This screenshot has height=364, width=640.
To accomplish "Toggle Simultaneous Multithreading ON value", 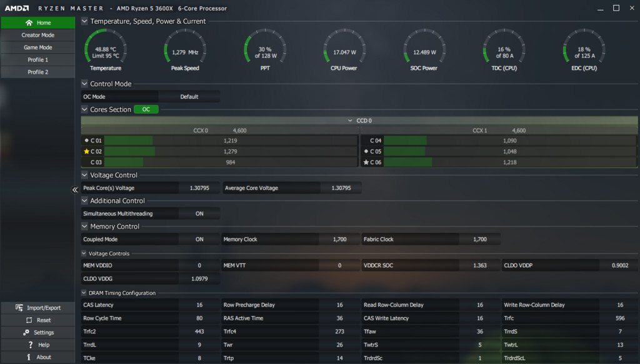I will click(199, 214).
